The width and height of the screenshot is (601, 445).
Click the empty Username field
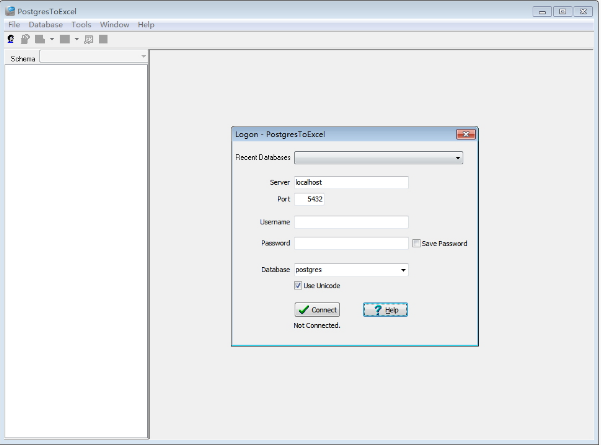pyautogui.click(x=351, y=222)
